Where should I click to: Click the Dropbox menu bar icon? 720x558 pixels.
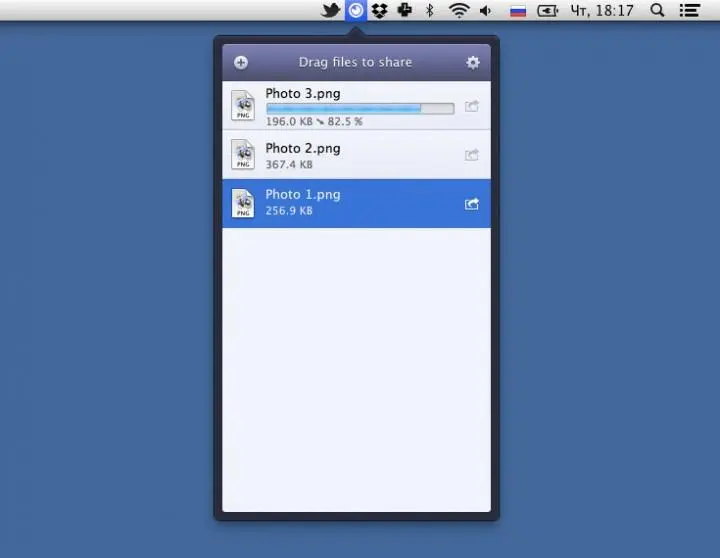[380, 10]
